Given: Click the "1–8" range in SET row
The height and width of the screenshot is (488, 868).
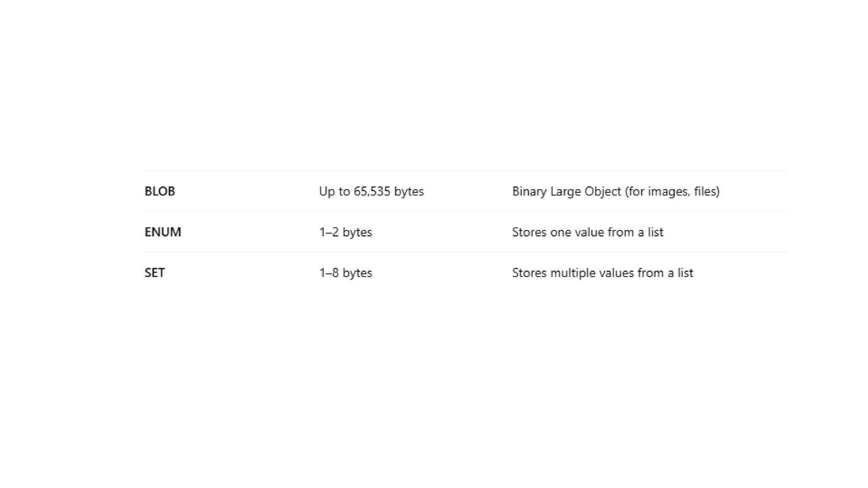Looking at the screenshot, I should pyautogui.click(x=329, y=273).
